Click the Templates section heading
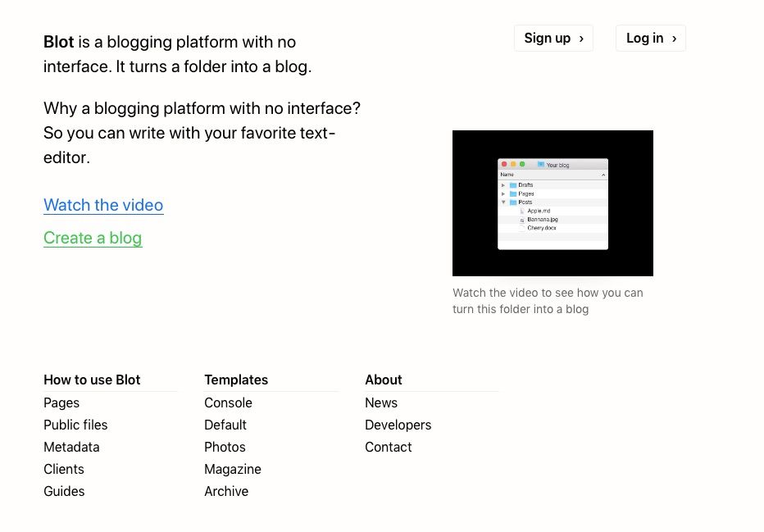This screenshot has height=532, width=764. click(x=236, y=380)
